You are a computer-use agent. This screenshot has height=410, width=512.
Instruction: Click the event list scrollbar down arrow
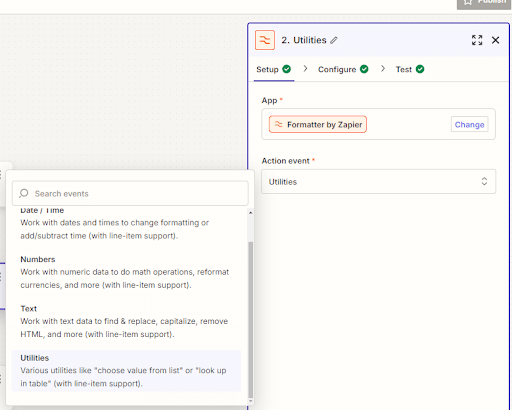[251, 401]
